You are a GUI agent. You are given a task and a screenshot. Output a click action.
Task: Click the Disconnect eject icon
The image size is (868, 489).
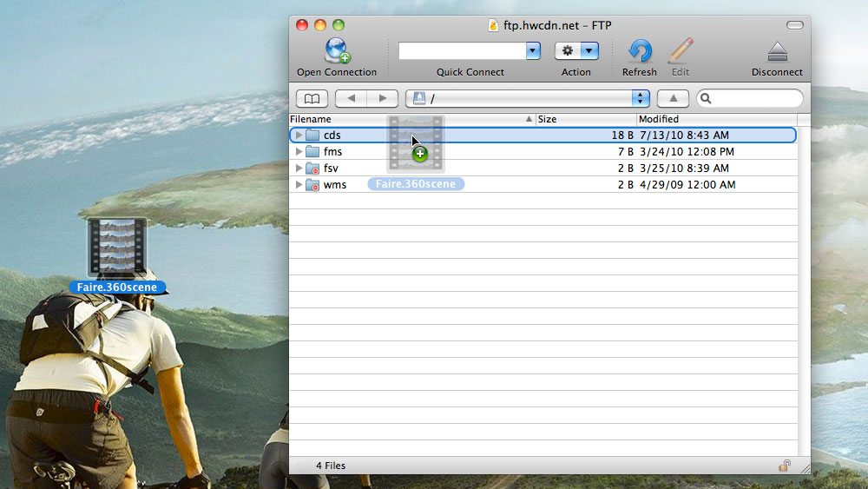(x=777, y=51)
